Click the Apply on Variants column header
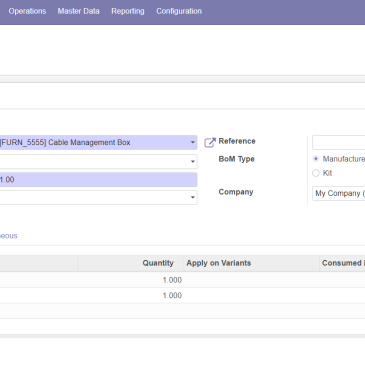The height and width of the screenshot is (365, 365). pyautogui.click(x=219, y=263)
